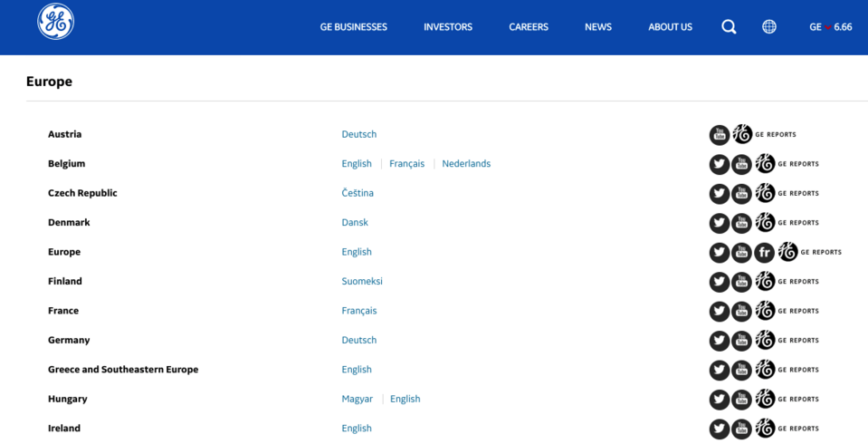The width and height of the screenshot is (868, 444).
Task: Open the About Us menu
Action: pos(670,26)
